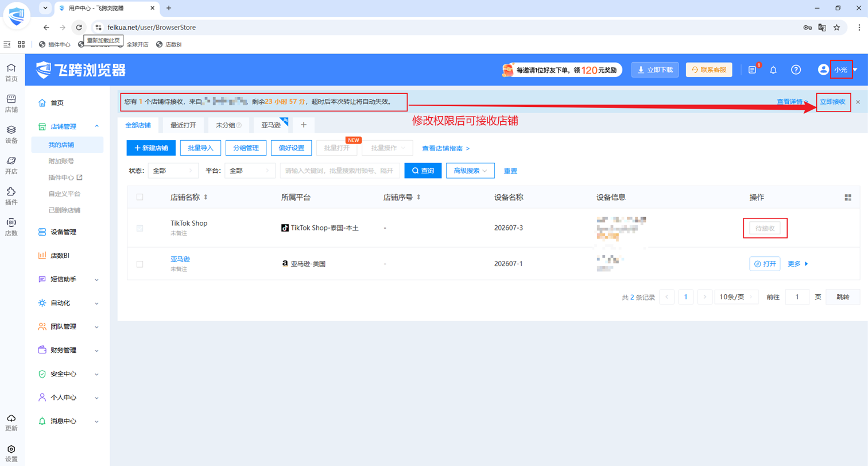Reload the page with the browser refresh button

[79, 27]
